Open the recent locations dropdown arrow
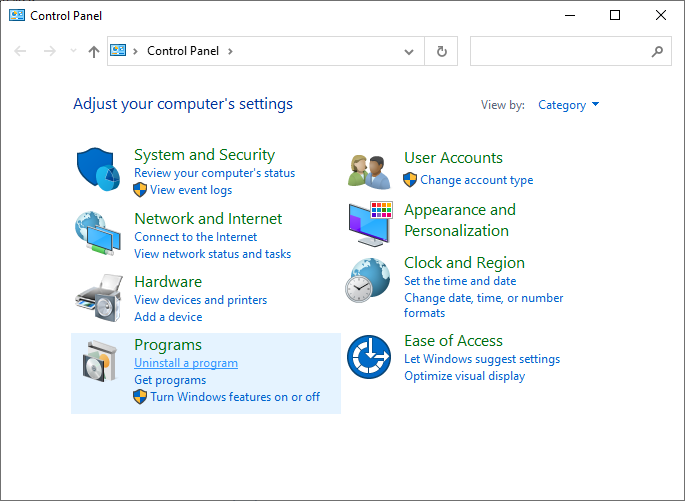Screen dimensions: 685x501 click(73, 51)
